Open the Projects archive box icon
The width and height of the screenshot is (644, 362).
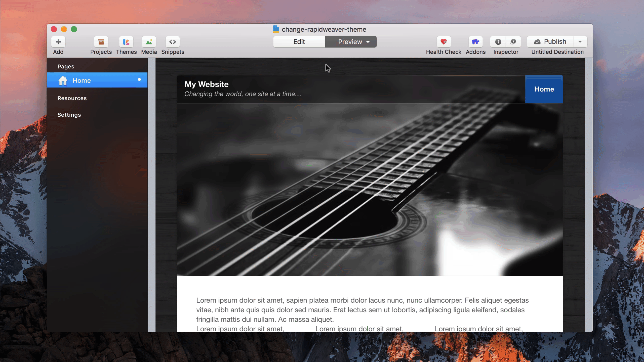pos(101,42)
